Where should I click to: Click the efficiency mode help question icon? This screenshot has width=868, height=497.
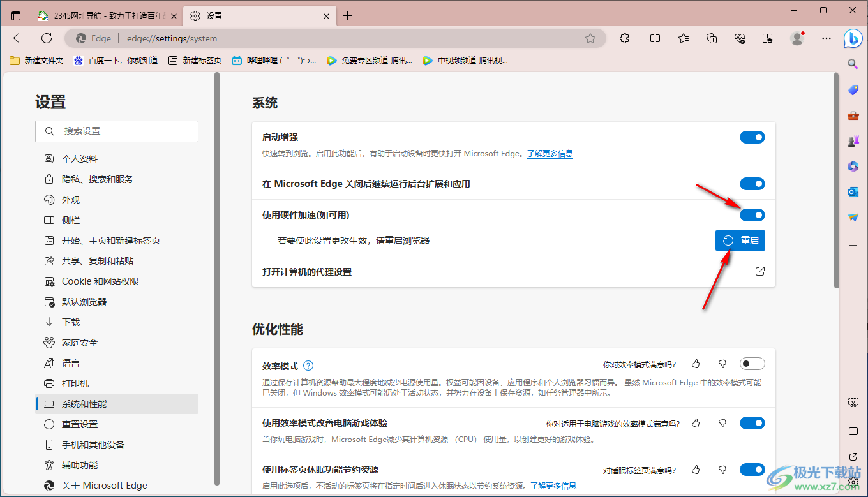tap(308, 366)
